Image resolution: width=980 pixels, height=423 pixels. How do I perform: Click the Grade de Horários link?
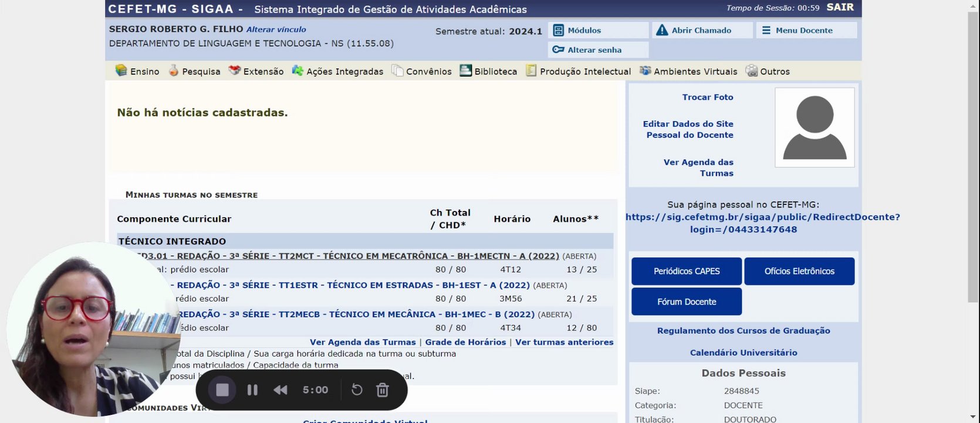coord(465,342)
